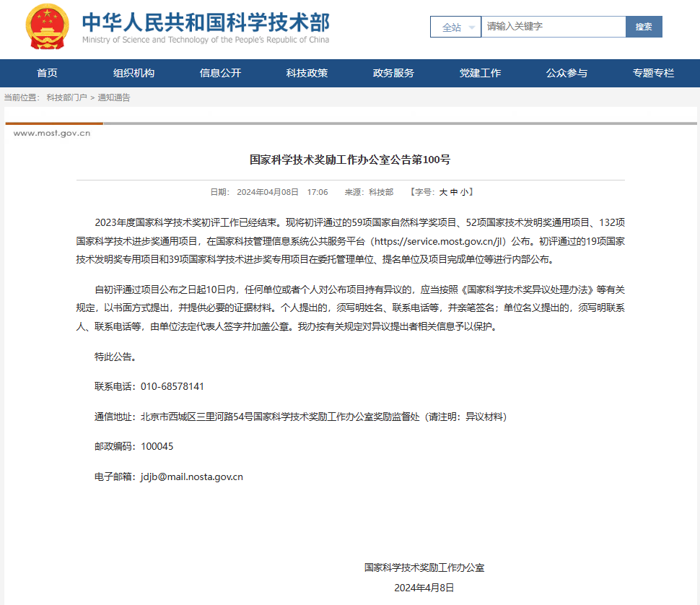Screen dimensions: 700x605
Task: Click the 通知通告 breadcrumb link
Action: pyautogui.click(x=114, y=97)
